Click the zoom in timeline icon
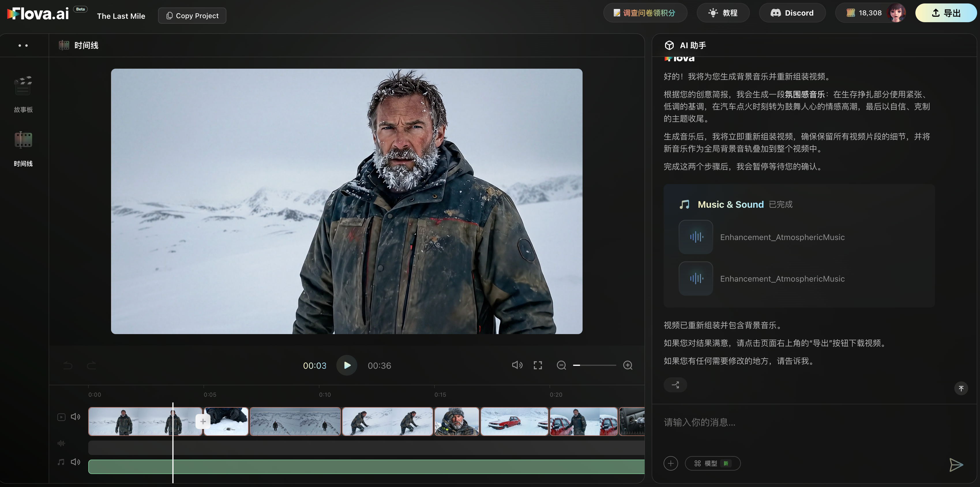980x487 pixels. (628, 365)
